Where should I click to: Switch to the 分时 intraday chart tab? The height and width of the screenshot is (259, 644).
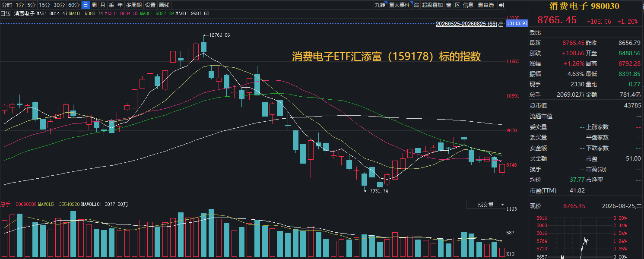(x=7, y=5)
